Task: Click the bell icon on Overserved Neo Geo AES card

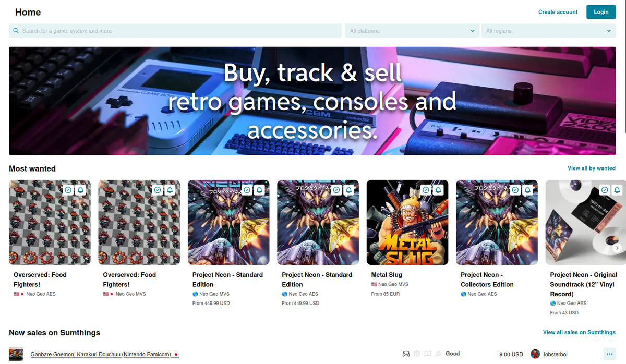Action: click(x=81, y=190)
